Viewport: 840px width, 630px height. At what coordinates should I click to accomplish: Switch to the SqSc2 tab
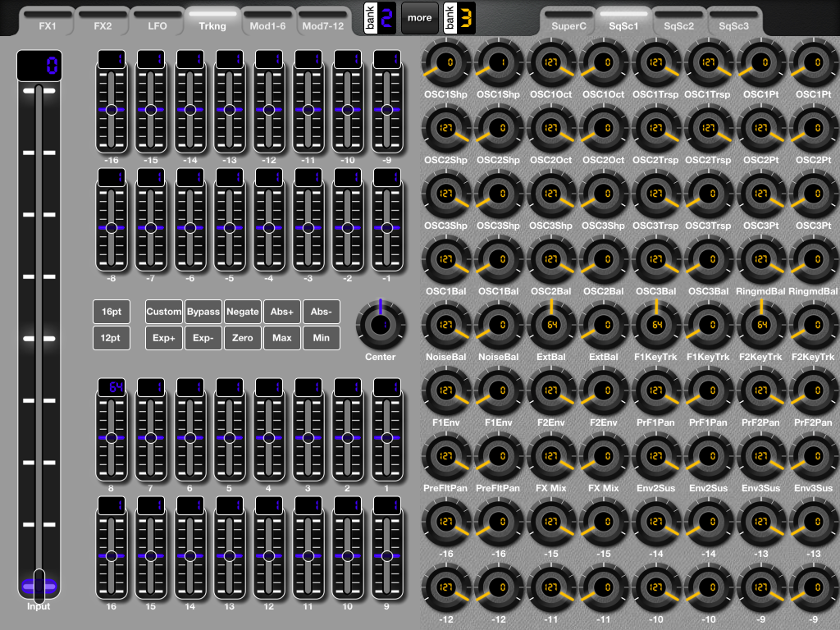click(678, 22)
